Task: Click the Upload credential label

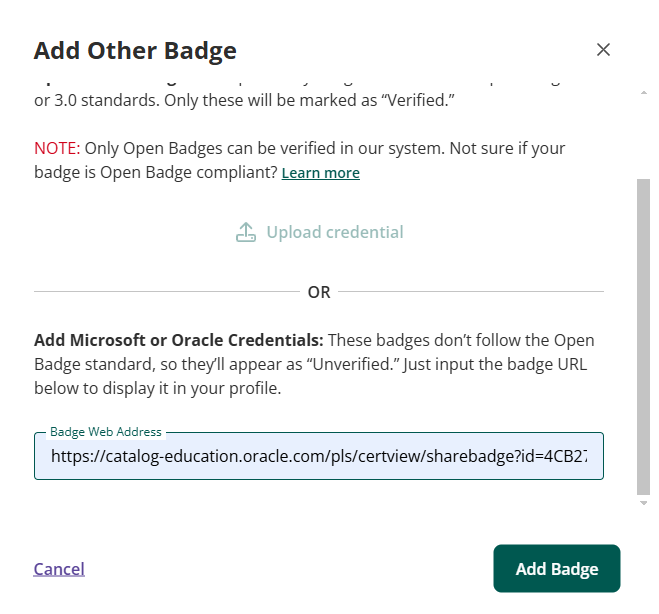Action: tap(334, 232)
